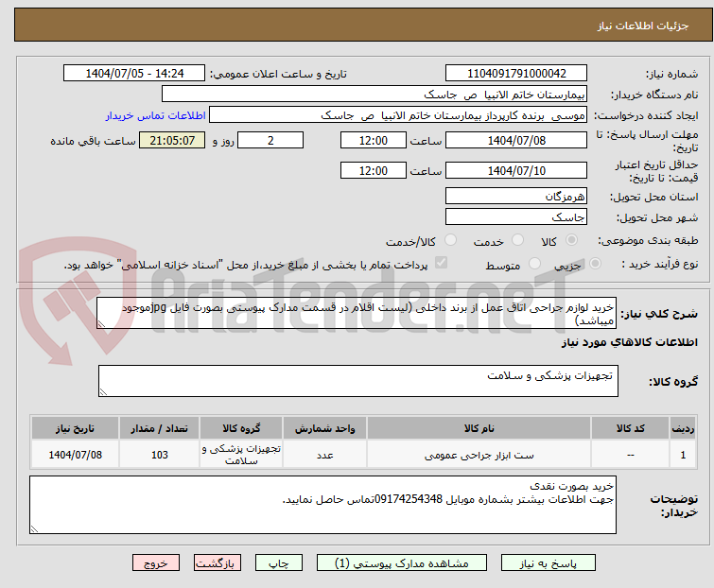Click the remaining days field showing 2

point(270,140)
